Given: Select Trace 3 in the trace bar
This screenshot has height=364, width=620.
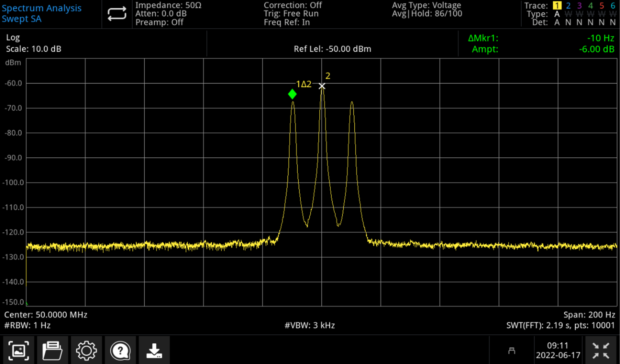Looking at the screenshot, I should click(580, 5).
